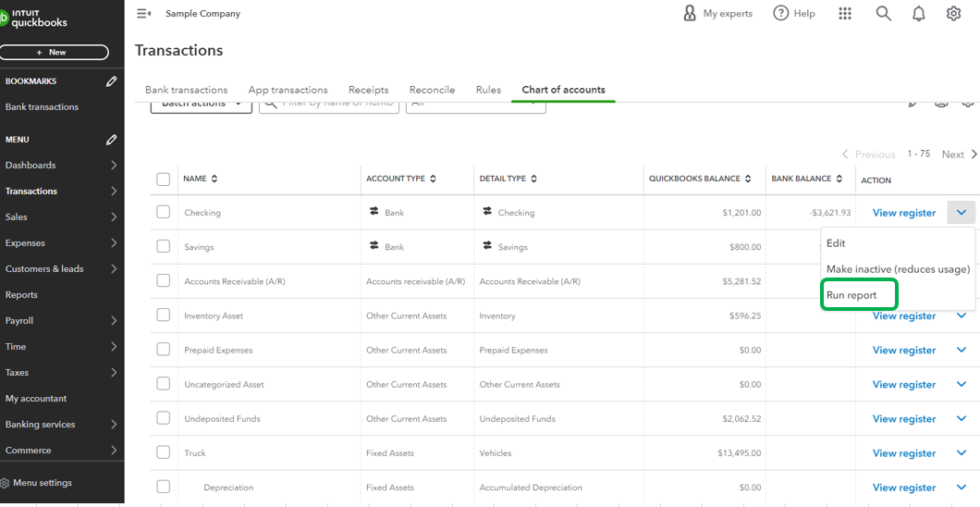Select the Savings account checkbox
980x507 pixels.
point(164,246)
